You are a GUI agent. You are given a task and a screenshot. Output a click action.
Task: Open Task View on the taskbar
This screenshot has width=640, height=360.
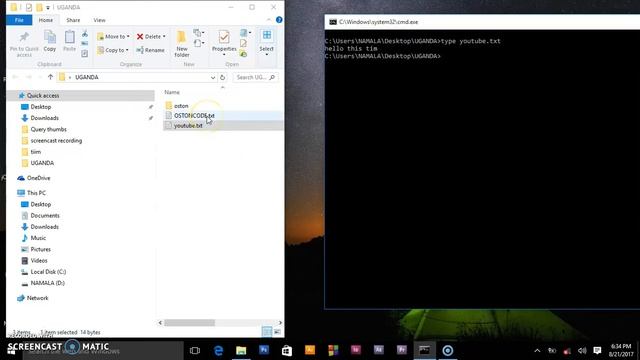(195, 350)
